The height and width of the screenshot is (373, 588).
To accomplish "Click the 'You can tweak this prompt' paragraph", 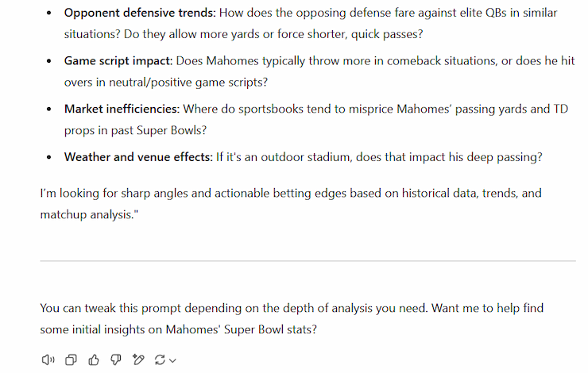I will [292, 319].
